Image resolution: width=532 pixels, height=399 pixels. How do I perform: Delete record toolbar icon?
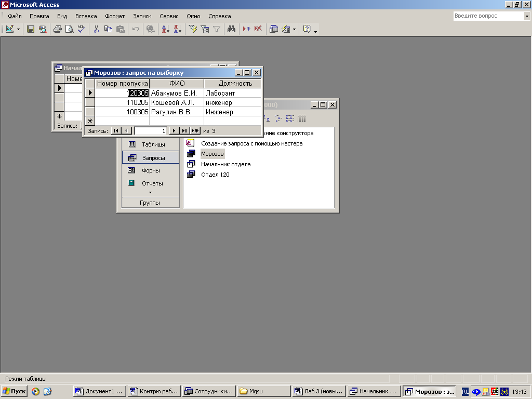click(258, 29)
